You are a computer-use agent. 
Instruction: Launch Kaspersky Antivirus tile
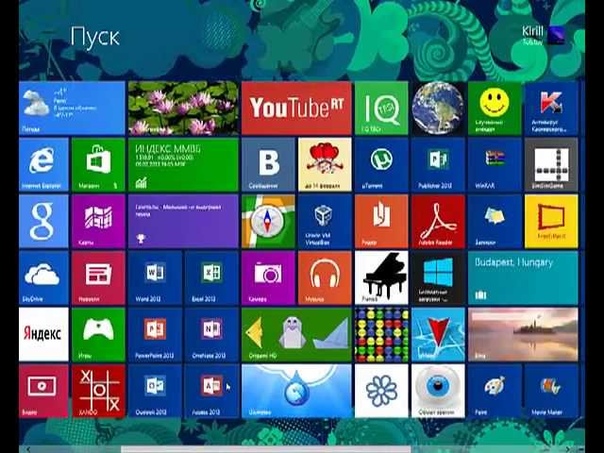551,108
